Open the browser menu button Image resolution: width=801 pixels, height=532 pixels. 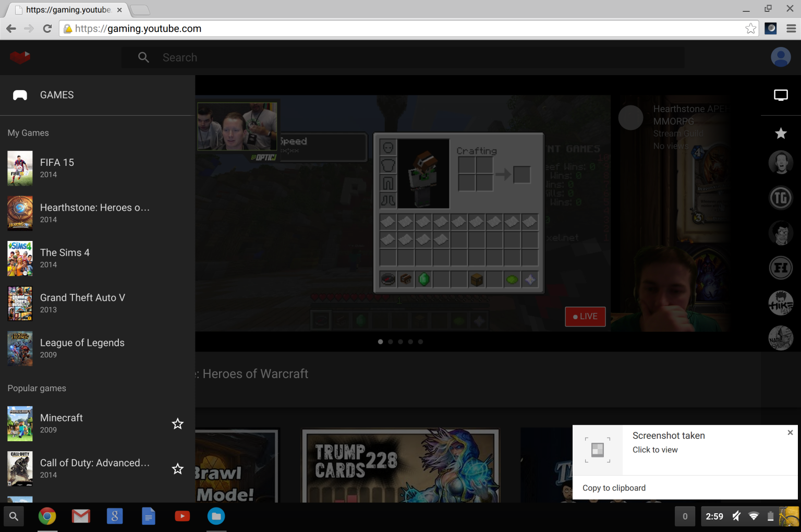791,28
